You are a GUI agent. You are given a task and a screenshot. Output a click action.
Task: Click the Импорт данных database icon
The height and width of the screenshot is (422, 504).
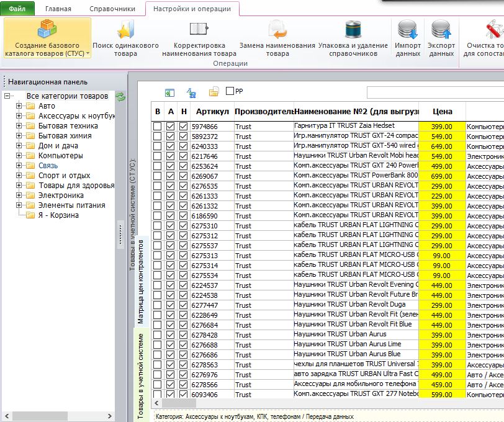click(x=408, y=30)
